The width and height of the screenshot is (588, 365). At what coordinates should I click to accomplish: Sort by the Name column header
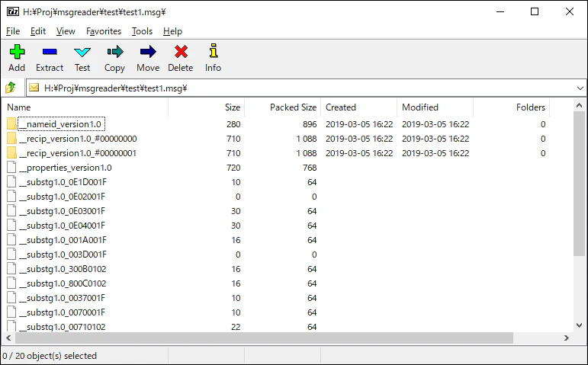tap(85, 107)
